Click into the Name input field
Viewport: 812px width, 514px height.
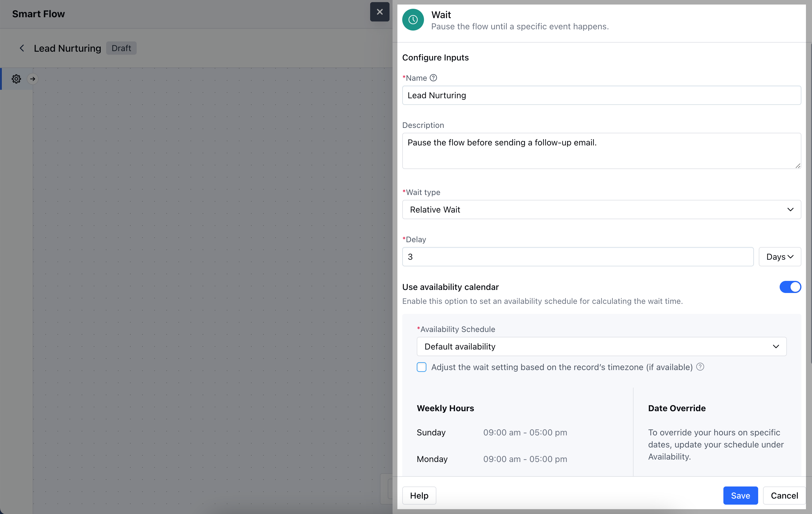point(601,95)
